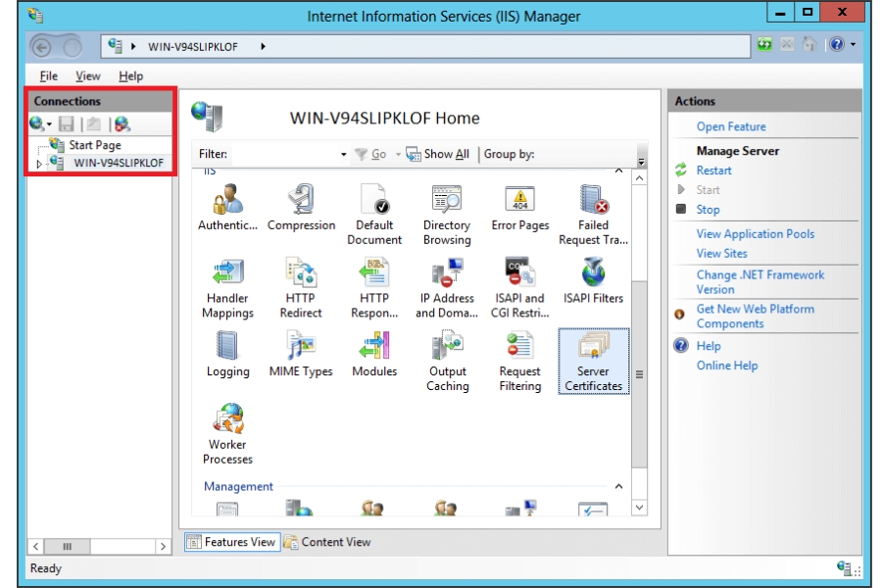Click the Create New Connection icon
This screenshot has height=588, width=882.
(x=37, y=123)
